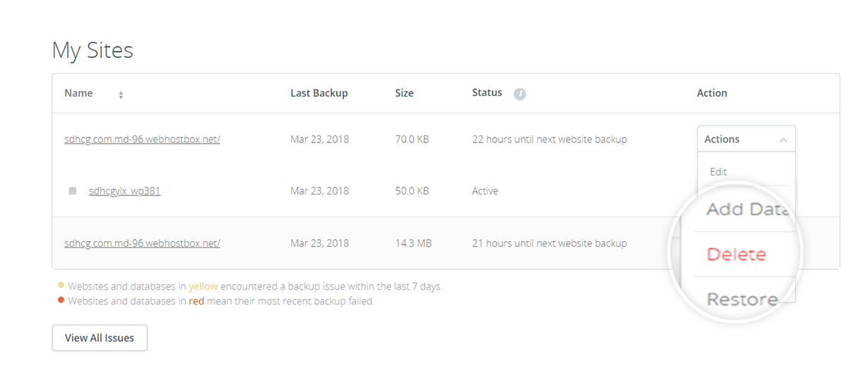868x368 pixels.
Task: Click the My Sites heading
Action: 92,50
